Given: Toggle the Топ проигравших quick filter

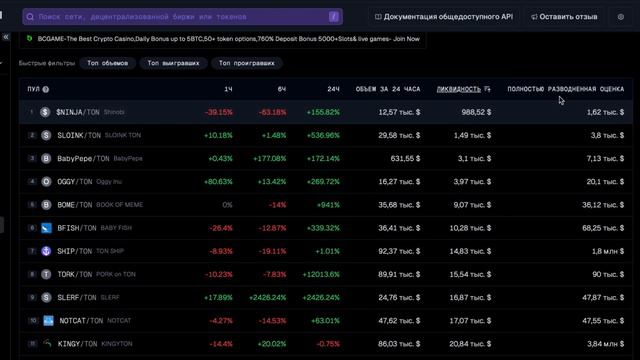Looking at the screenshot, I should 247,63.
